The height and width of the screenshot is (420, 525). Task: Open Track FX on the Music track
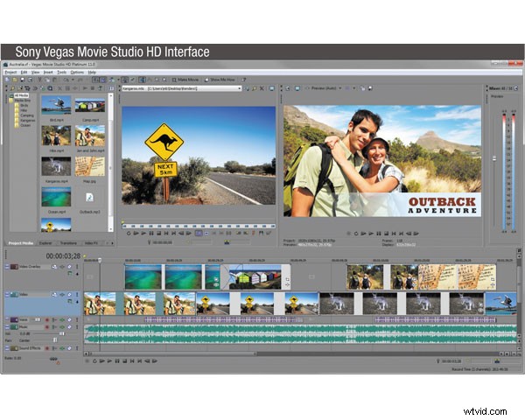(x=62, y=327)
